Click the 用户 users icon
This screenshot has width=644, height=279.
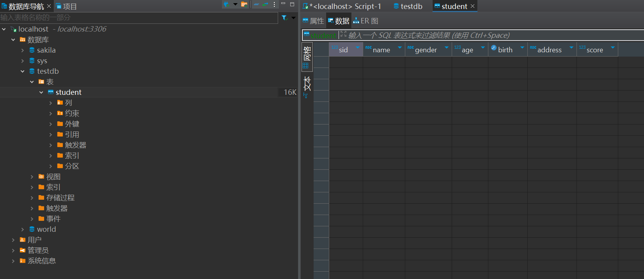pyautogui.click(x=23, y=240)
